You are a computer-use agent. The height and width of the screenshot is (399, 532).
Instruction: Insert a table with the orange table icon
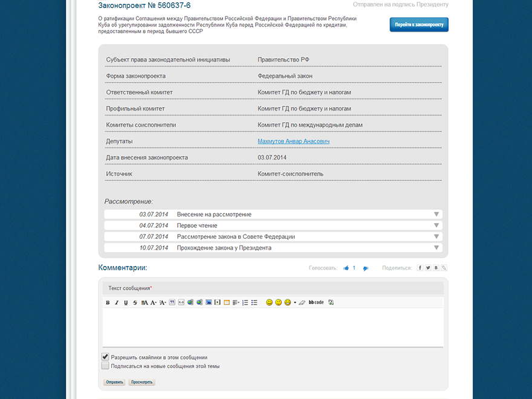pyautogui.click(x=227, y=302)
